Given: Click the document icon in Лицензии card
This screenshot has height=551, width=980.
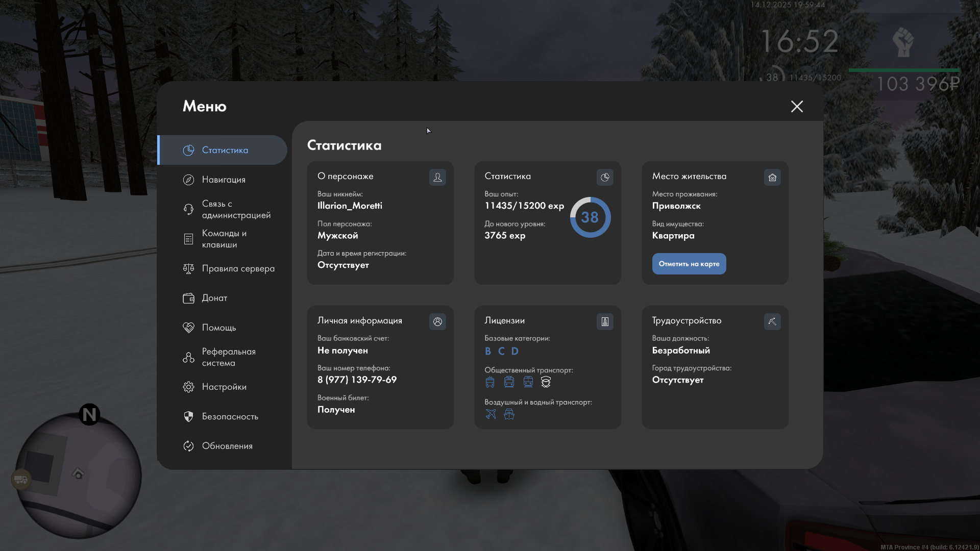Looking at the screenshot, I should pyautogui.click(x=605, y=321).
